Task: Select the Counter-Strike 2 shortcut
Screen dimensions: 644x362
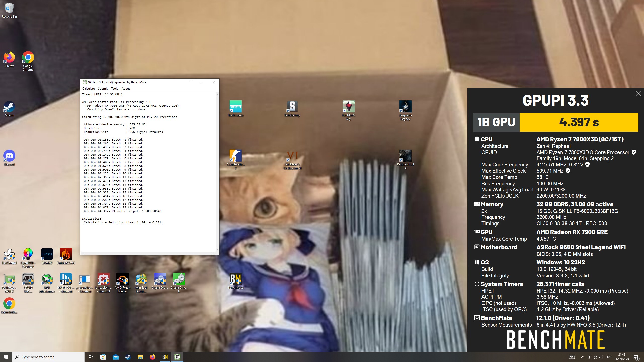Action: 235,160
